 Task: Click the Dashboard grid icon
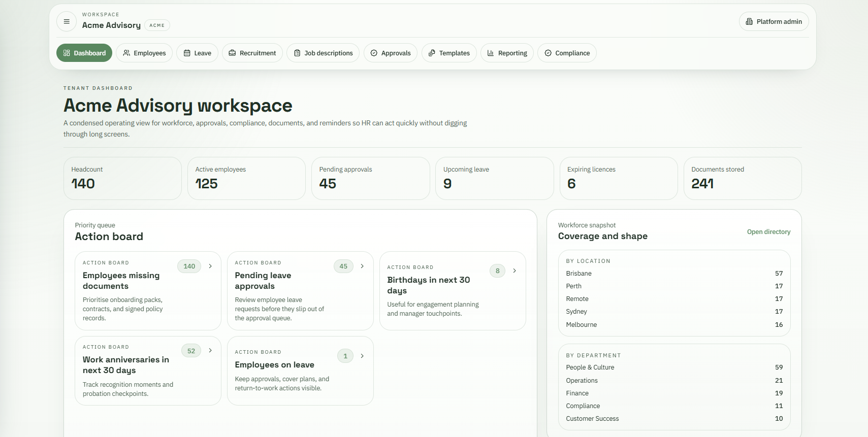point(67,53)
